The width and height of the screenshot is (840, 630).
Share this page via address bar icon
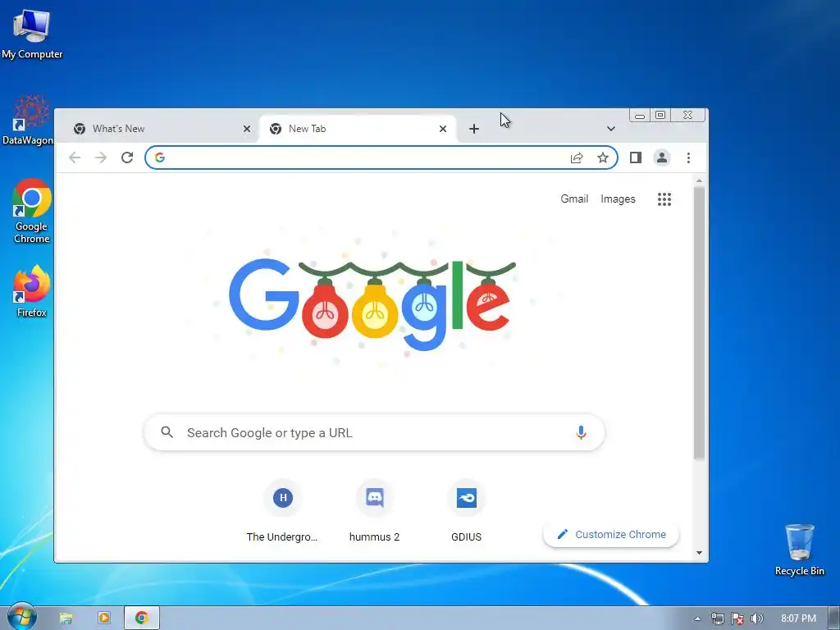click(577, 157)
